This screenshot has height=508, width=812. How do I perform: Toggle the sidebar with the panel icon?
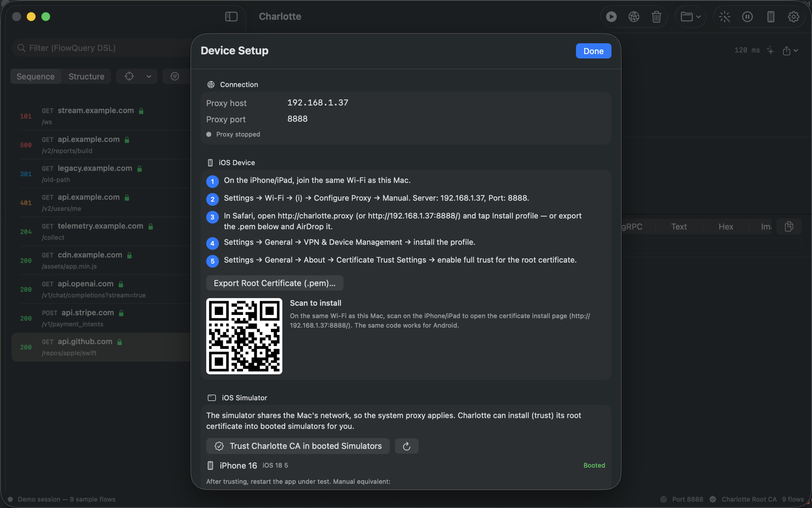pyautogui.click(x=231, y=17)
